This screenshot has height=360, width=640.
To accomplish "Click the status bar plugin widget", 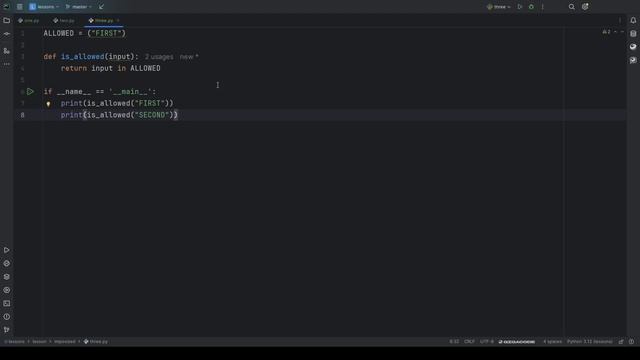I will [516, 341].
